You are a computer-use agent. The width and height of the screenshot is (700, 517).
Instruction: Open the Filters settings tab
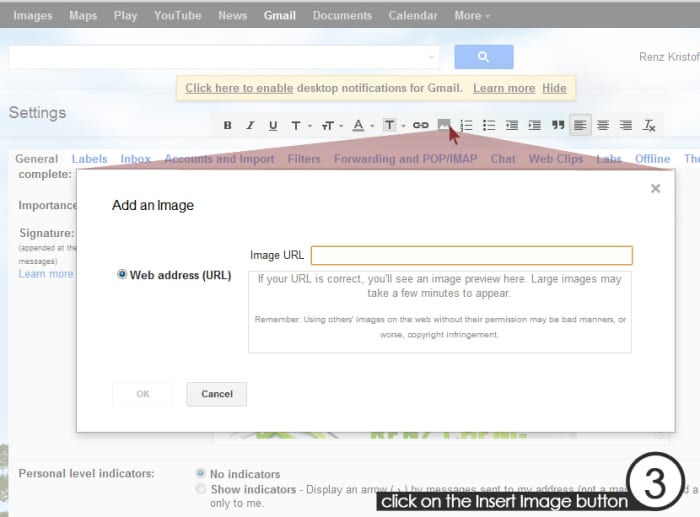coord(304,159)
